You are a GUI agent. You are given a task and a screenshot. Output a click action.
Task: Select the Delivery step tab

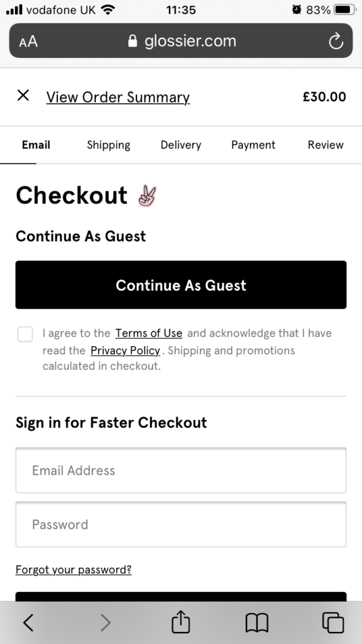[180, 145]
